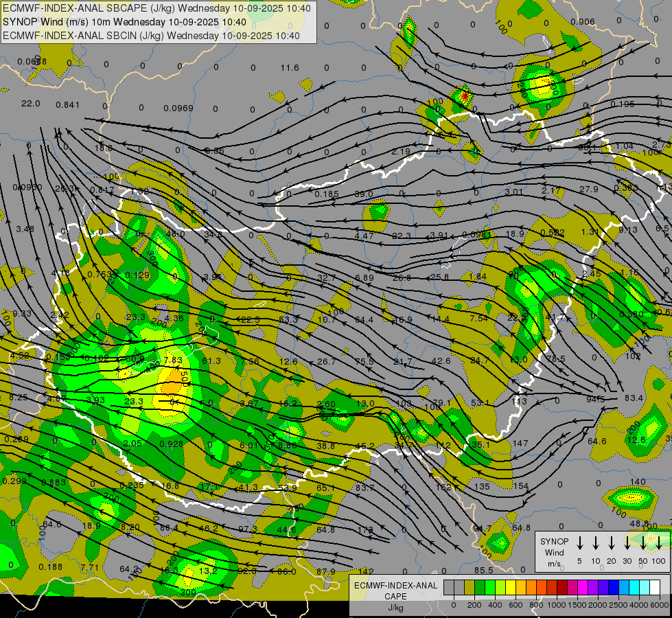Image resolution: width=672 pixels, height=618 pixels.
Task: Click the map value 27.9
Action: pos(588,189)
